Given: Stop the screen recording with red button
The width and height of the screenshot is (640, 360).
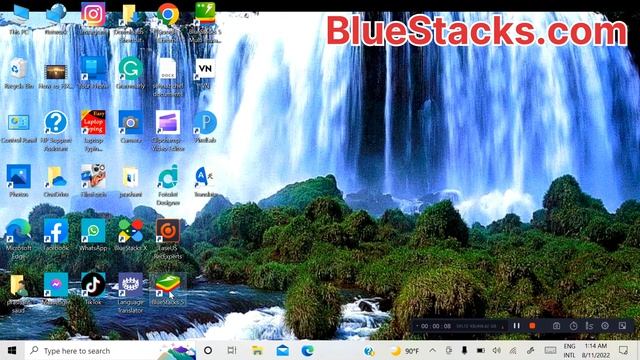Looking at the screenshot, I should click(532, 326).
